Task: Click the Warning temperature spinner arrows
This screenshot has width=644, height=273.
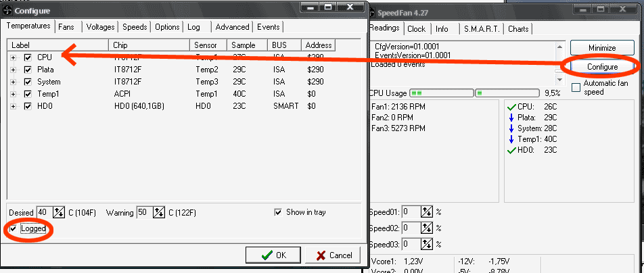Action: coord(159,212)
